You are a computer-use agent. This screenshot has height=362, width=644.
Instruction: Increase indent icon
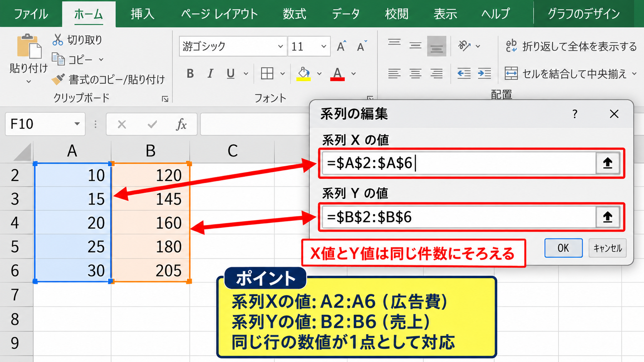(484, 73)
